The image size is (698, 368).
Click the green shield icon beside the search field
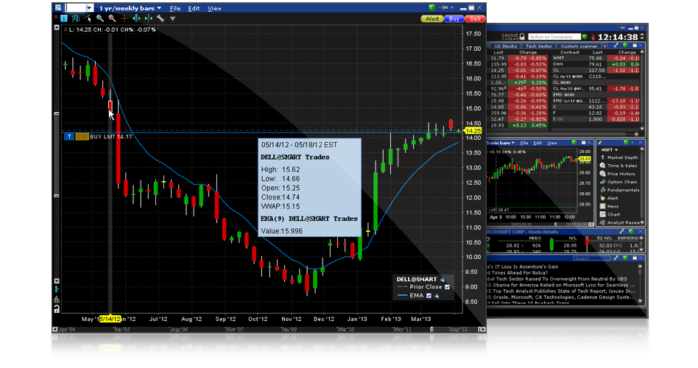(x=585, y=36)
